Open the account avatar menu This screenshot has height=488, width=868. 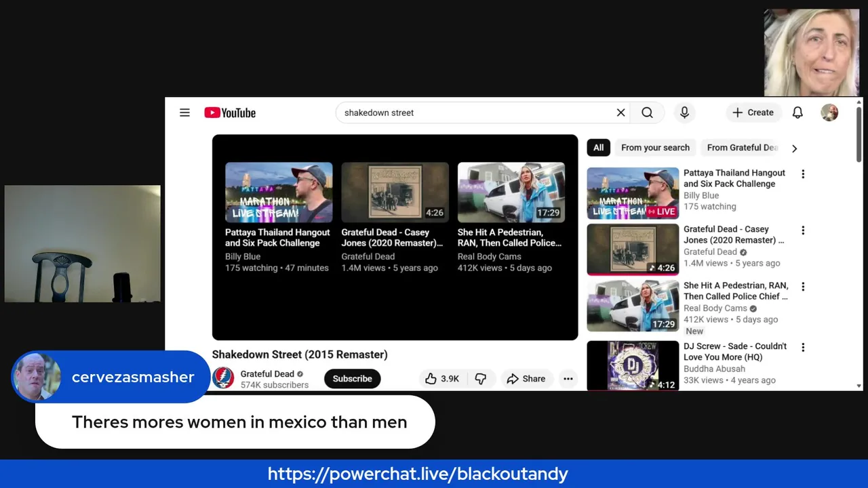click(x=829, y=113)
